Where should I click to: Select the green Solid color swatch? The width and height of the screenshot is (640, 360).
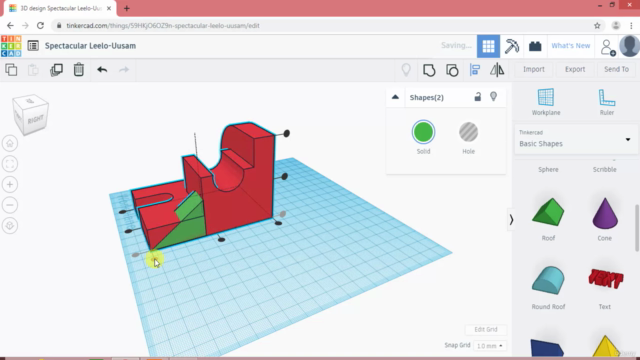423,132
